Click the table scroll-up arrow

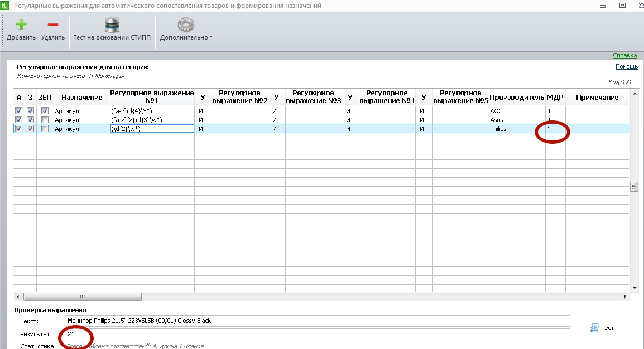click(x=635, y=94)
